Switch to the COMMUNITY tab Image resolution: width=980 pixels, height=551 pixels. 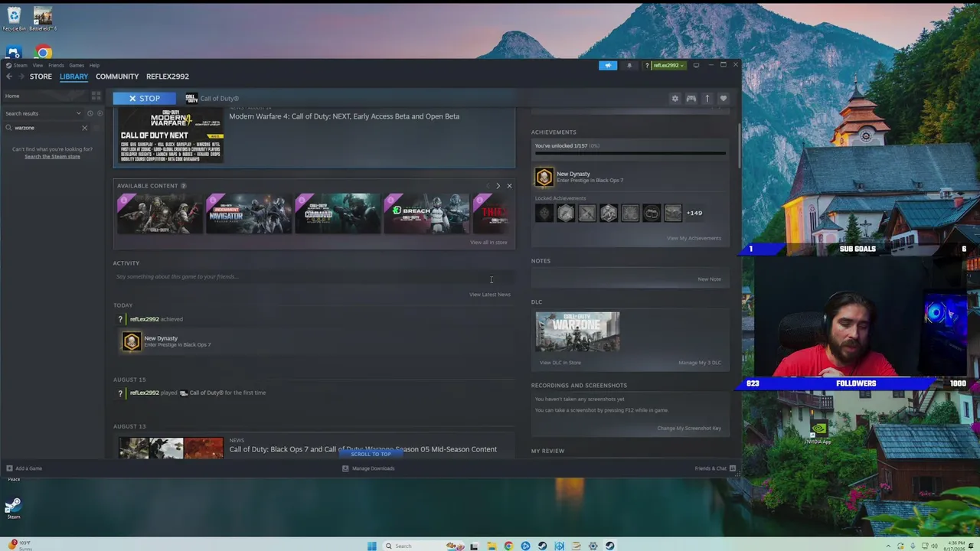(117, 77)
